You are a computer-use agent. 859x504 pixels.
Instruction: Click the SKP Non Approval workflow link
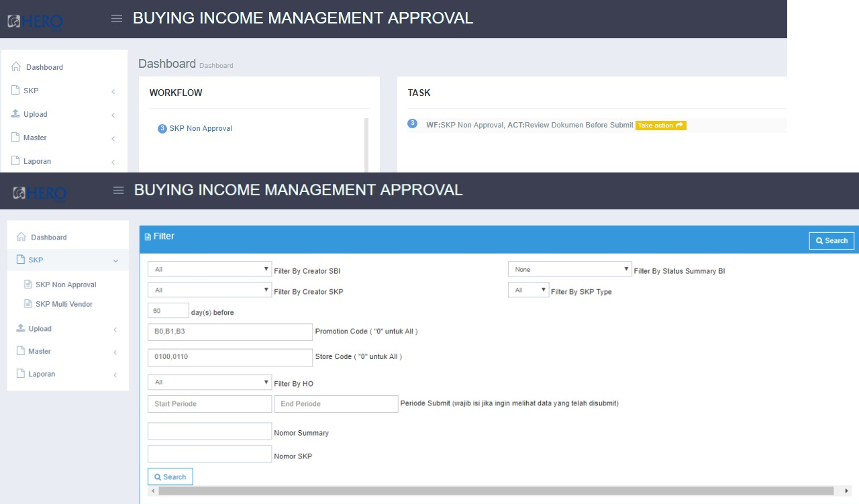(x=201, y=128)
